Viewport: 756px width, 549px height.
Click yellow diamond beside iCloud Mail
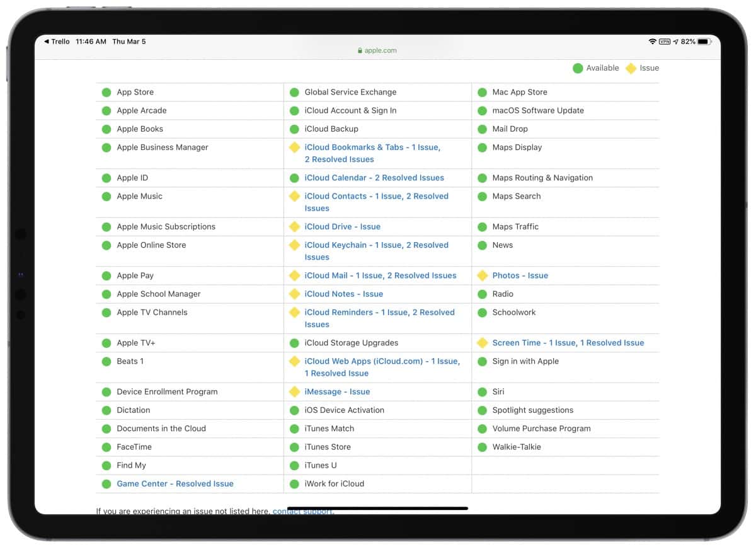pyautogui.click(x=294, y=275)
